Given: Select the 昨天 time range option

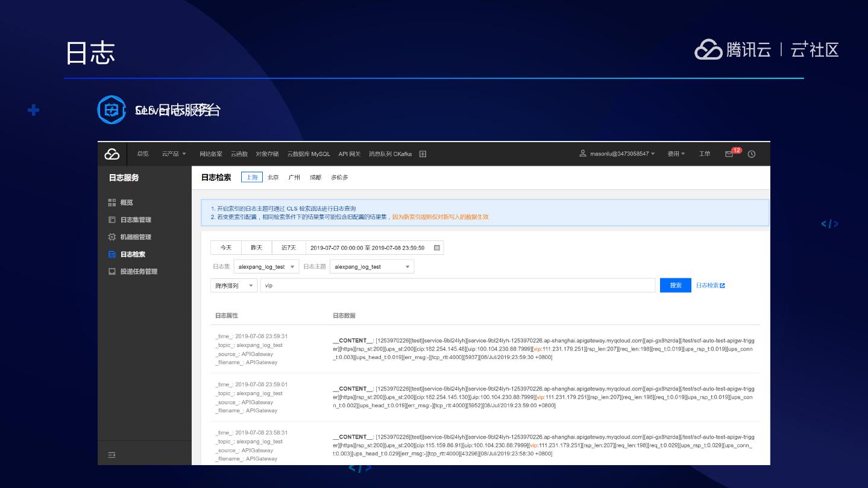Looking at the screenshot, I should click(x=257, y=248).
